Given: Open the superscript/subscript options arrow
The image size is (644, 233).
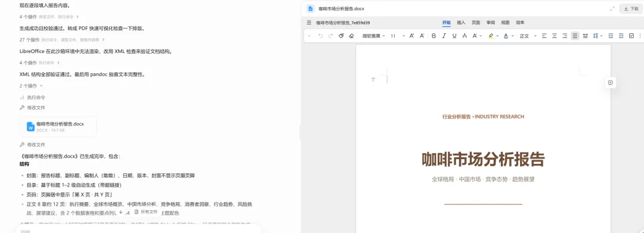Looking at the screenshot, I should (x=481, y=36).
